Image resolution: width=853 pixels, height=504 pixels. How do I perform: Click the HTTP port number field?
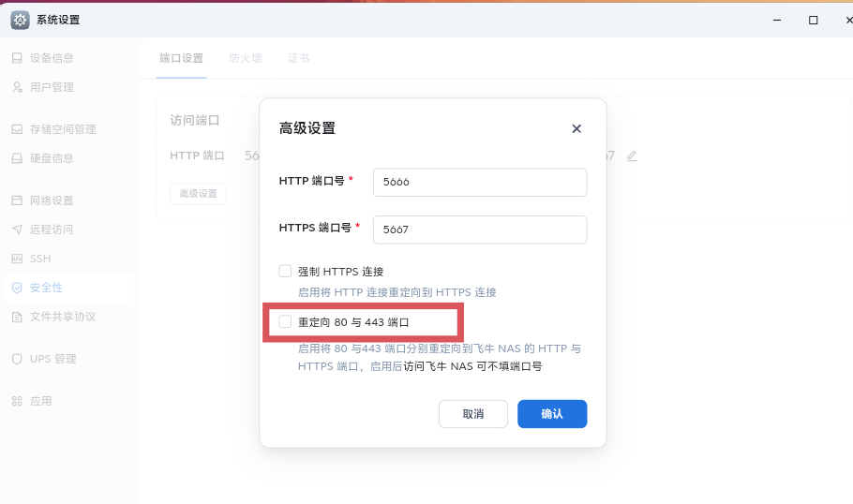point(479,183)
